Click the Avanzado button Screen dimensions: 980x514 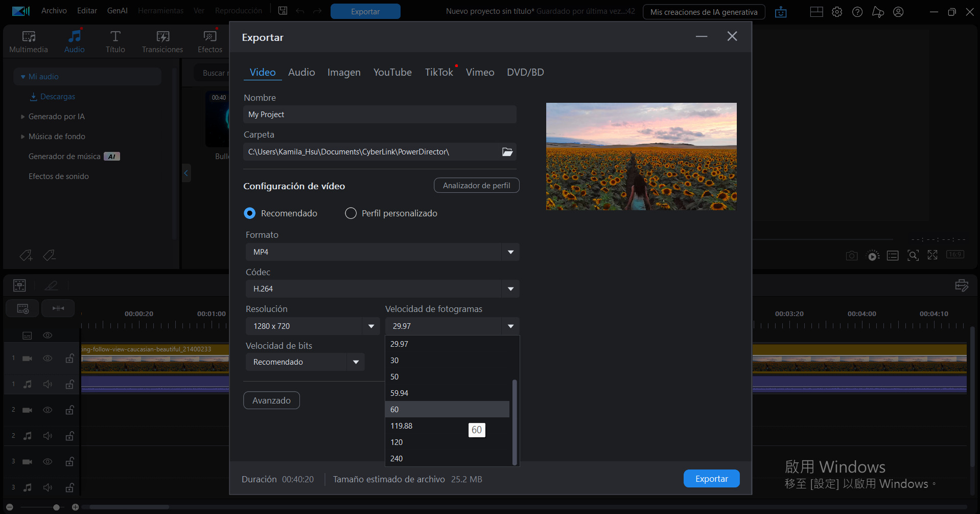pos(271,400)
